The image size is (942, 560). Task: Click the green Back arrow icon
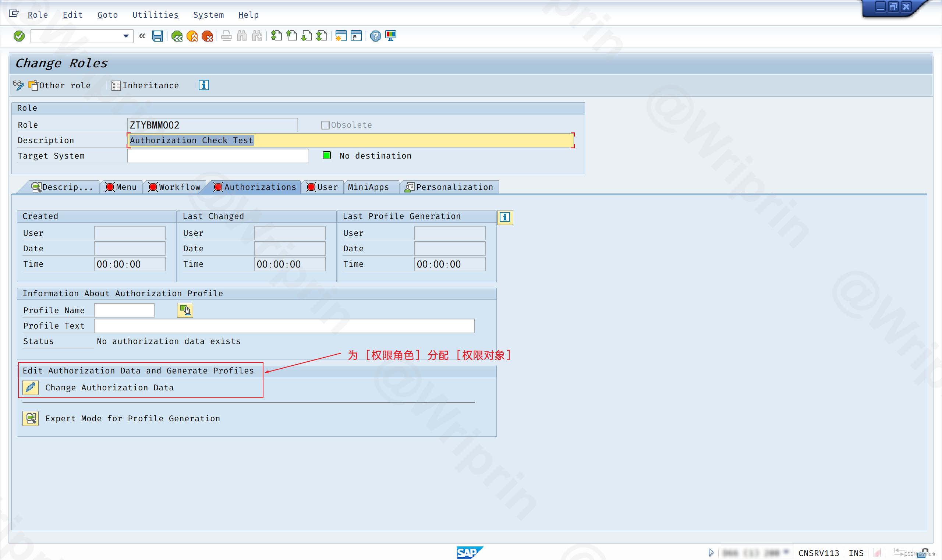click(x=177, y=36)
